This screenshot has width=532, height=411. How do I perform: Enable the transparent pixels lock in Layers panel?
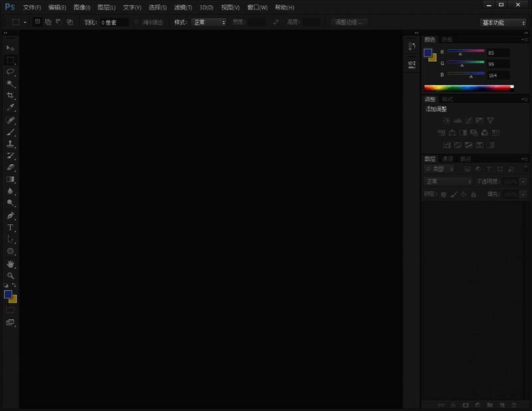coord(444,194)
